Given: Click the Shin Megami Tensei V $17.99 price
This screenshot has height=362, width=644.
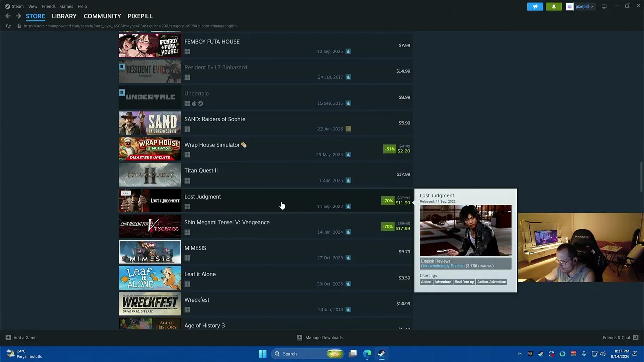Looking at the screenshot, I should [403, 229].
